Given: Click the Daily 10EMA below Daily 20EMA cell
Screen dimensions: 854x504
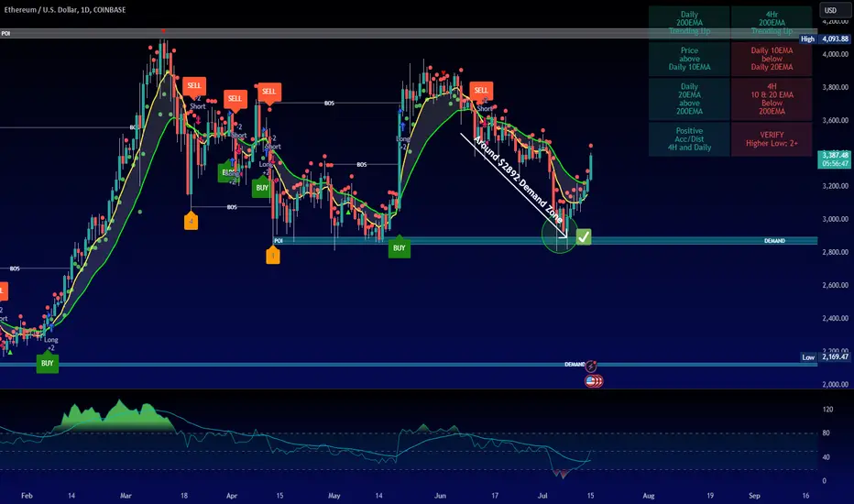Looking at the screenshot, I should pyautogui.click(x=772, y=59).
